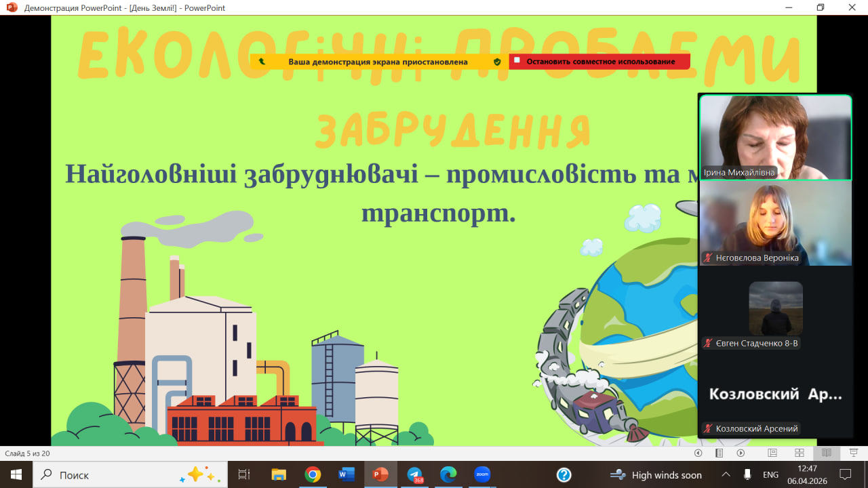Click the green shield icon on sharing bar
Screen dimensions: 868x488
pos(497,62)
